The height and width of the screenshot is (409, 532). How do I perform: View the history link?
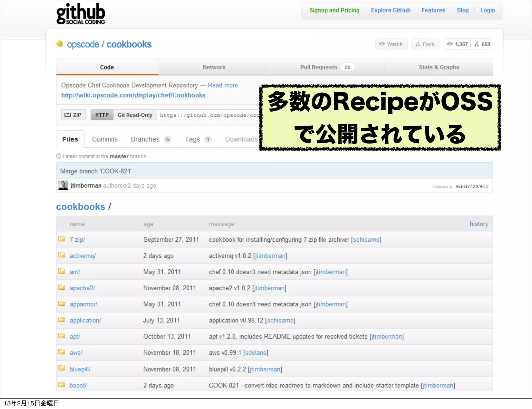tap(479, 224)
